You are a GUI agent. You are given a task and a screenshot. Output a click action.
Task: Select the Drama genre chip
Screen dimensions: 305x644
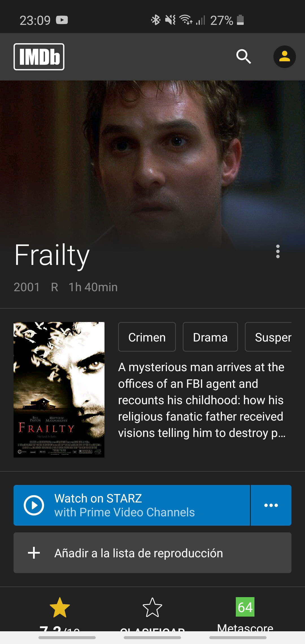(x=210, y=337)
